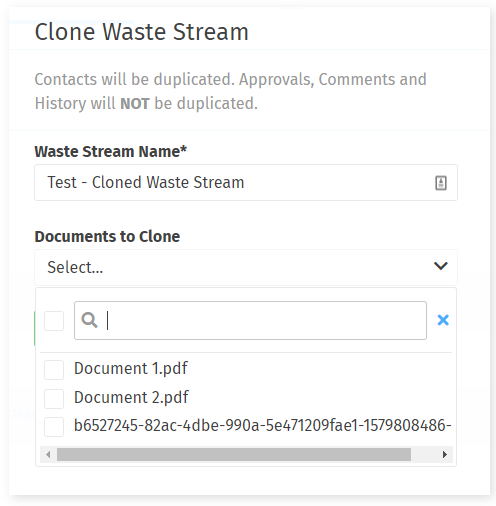Toggle the select-all checkbox beside the search
This screenshot has height=506, width=496.
[x=54, y=321]
